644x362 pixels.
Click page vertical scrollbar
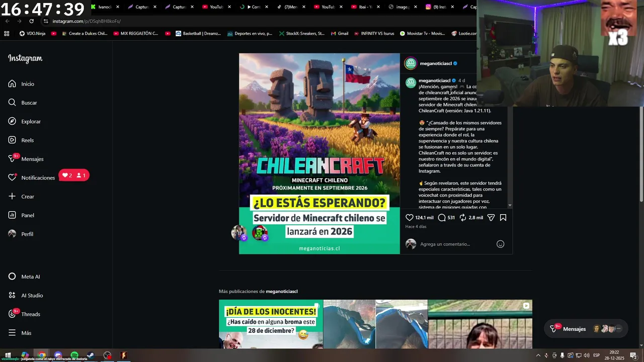(641, 154)
